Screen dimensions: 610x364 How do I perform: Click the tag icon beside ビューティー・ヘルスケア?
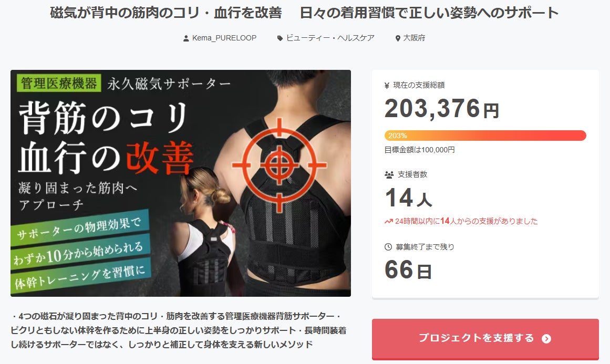point(280,38)
